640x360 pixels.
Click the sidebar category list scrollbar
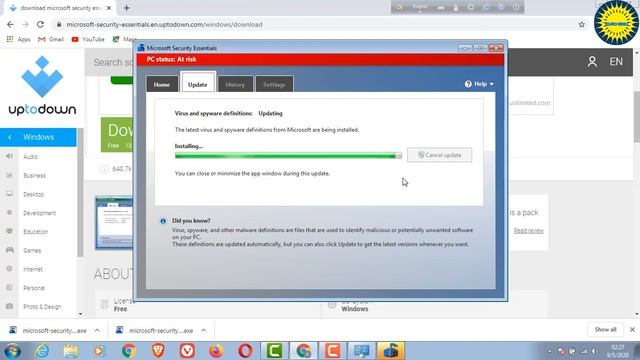pyautogui.click(x=80, y=192)
